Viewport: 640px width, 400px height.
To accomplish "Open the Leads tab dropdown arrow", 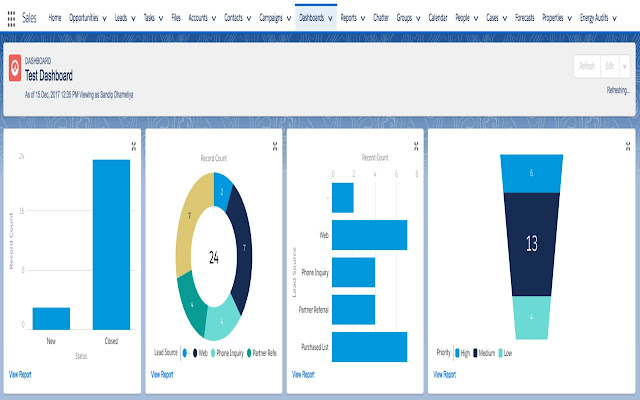I will pyautogui.click(x=133, y=18).
